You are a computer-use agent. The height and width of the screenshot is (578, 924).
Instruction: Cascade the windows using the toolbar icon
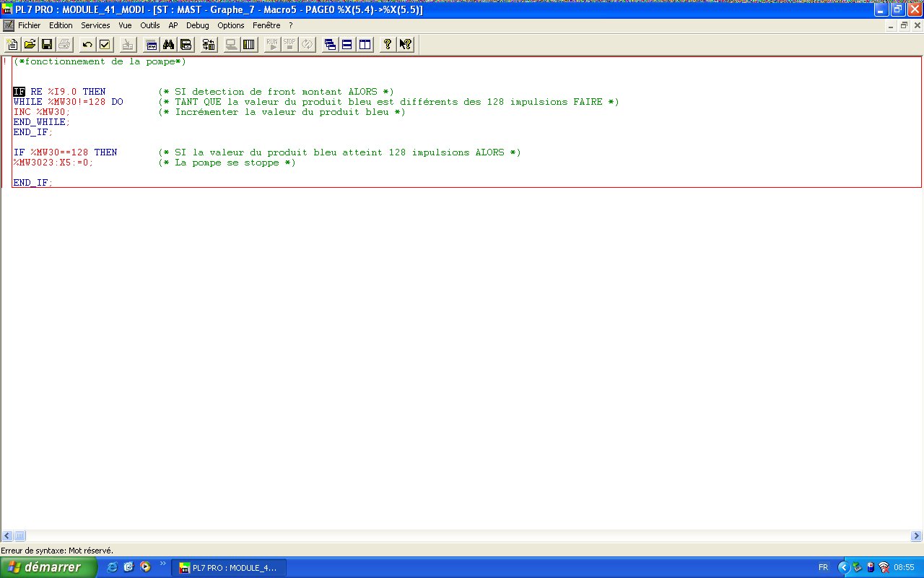point(331,45)
